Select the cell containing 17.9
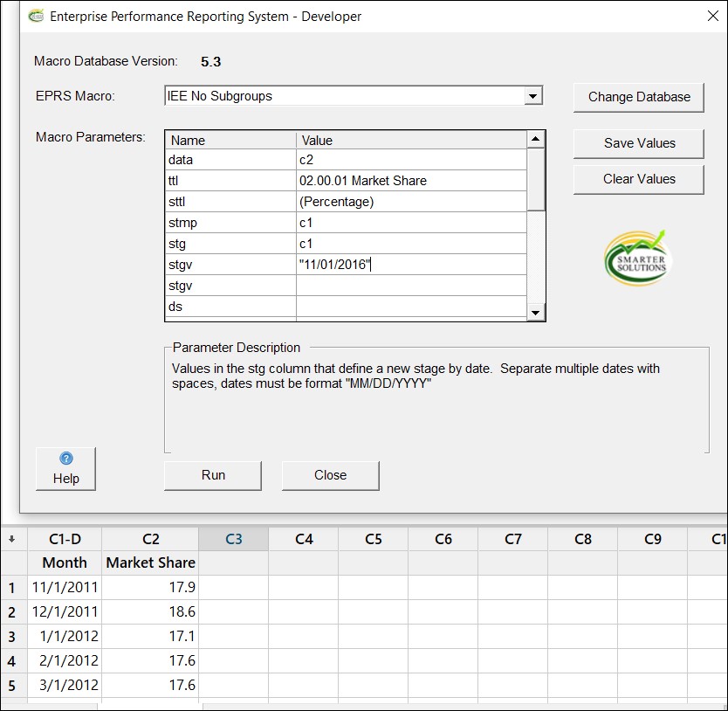Viewport: 728px width, 711px height. coord(150,587)
